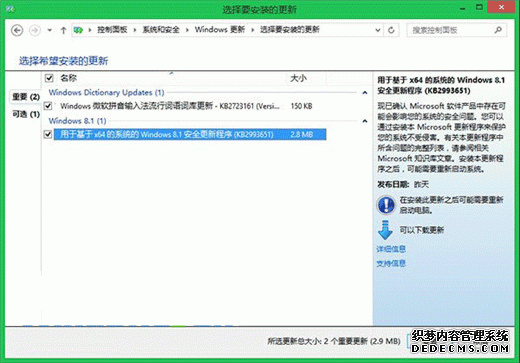Collapse the Windows Dictionary Updates group

pos(365,93)
